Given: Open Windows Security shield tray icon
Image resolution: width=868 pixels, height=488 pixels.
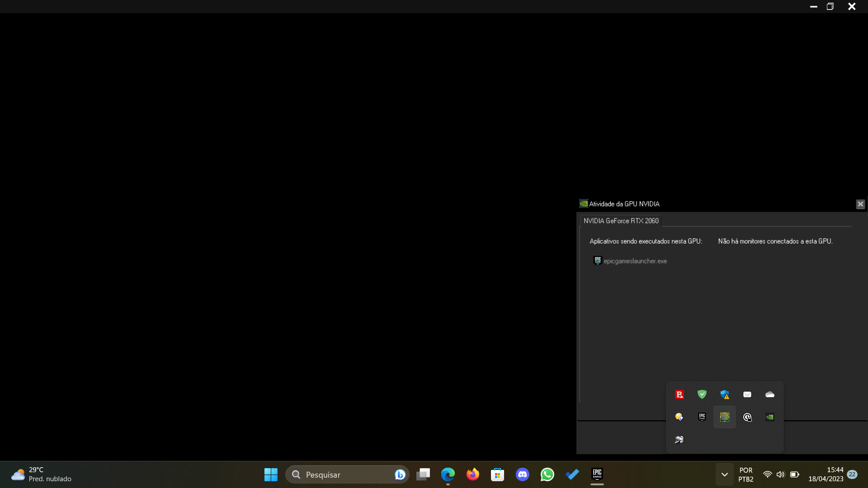Looking at the screenshot, I should point(724,394).
